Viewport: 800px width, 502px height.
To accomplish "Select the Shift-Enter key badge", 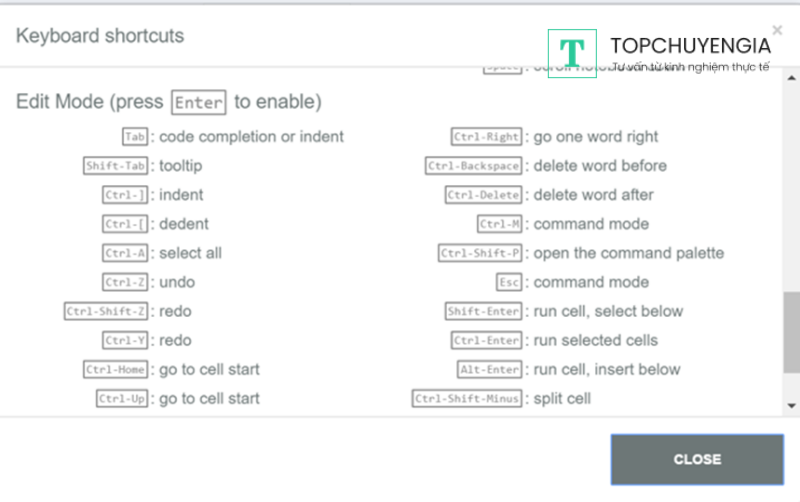I will pos(485,311).
